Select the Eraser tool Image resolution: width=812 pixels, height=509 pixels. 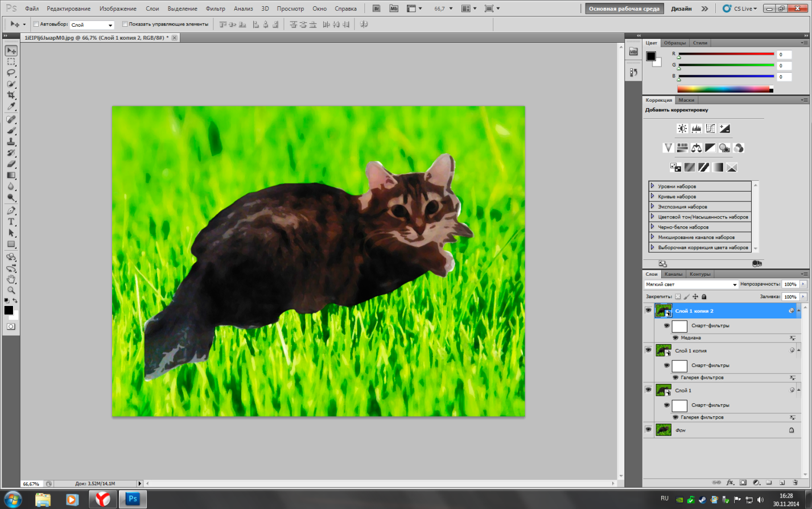click(x=11, y=164)
